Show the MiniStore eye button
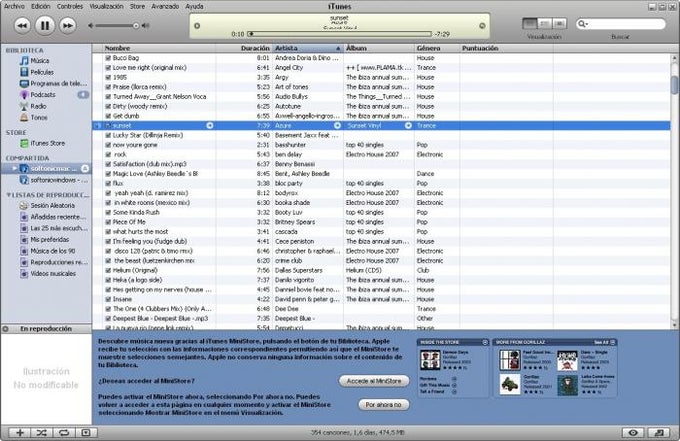This screenshot has height=441, width=680. pyautogui.click(x=633, y=432)
